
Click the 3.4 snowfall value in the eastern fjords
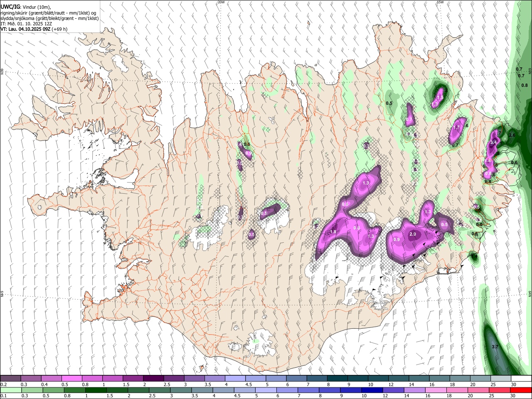coord(493,143)
